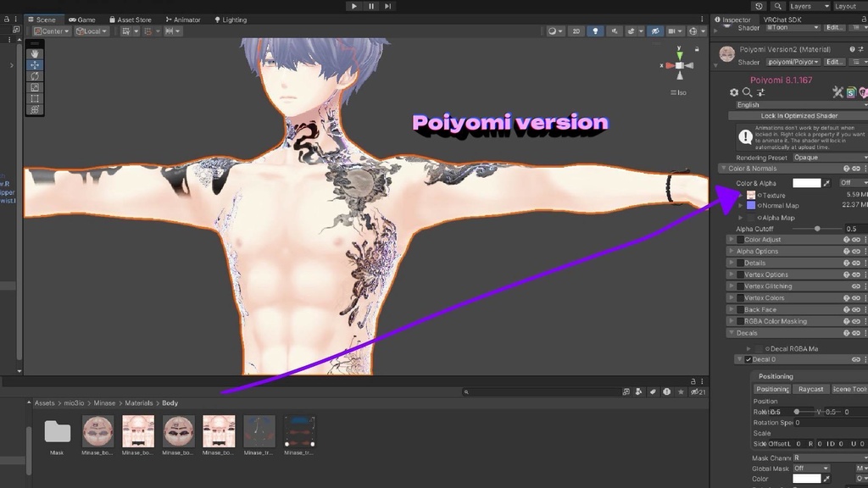
Task: Select the Hand view tool
Action: [34, 53]
